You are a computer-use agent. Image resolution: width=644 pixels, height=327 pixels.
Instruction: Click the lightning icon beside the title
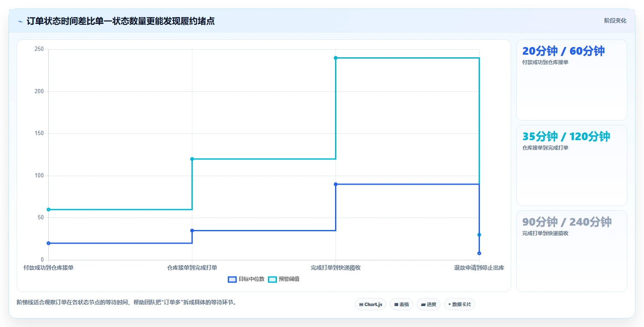[x=20, y=21]
